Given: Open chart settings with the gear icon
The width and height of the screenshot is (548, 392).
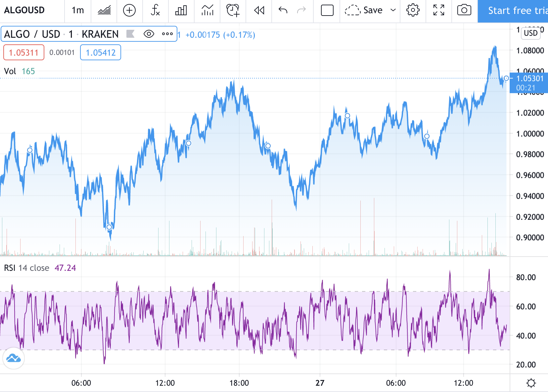Looking at the screenshot, I should click(x=413, y=10).
